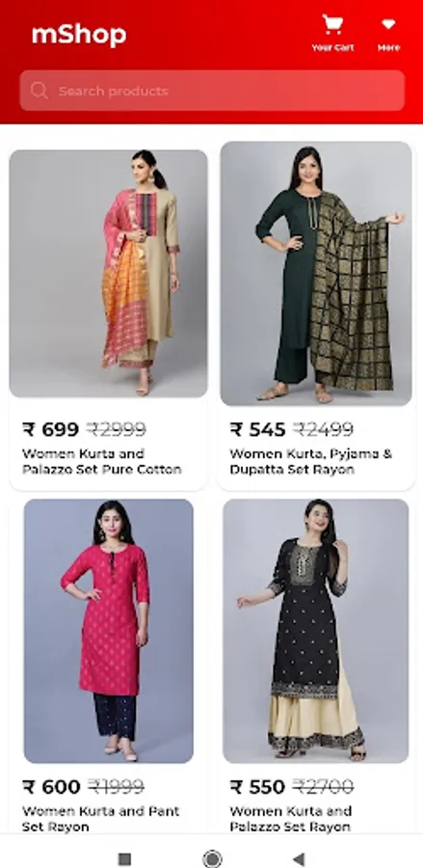Tap the mShop logo title

[79, 35]
